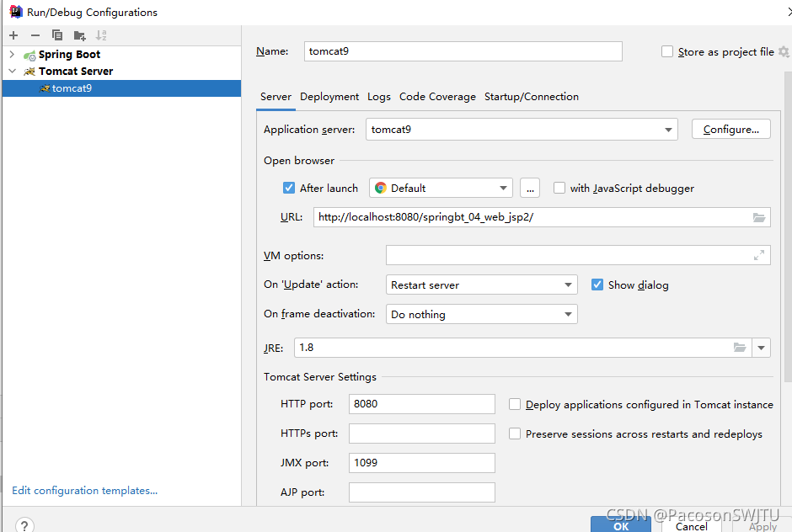This screenshot has height=532, width=792.
Task: Enable with JavaScript debugger
Action: click(559, 189)
